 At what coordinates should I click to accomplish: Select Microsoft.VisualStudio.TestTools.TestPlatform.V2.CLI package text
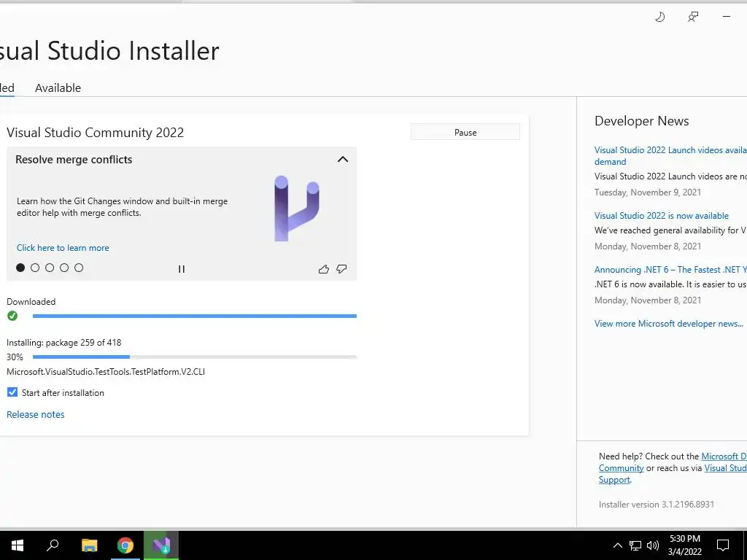[x=106, y=372]
